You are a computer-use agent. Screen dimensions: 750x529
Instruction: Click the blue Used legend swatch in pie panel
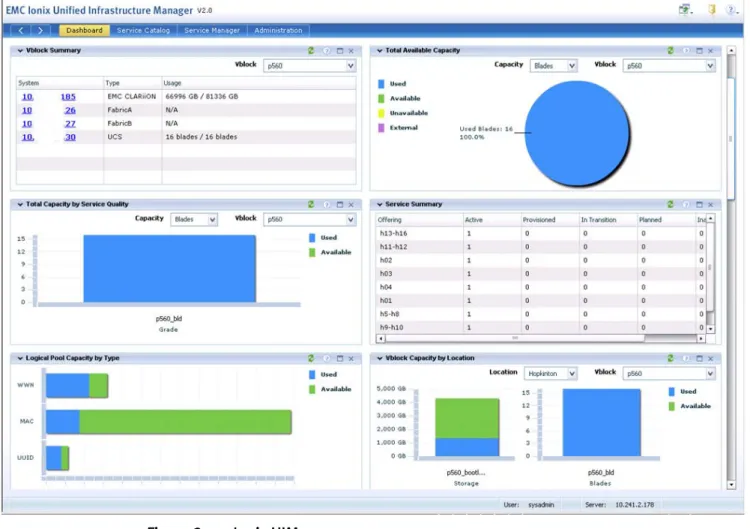pyautogui.click(x=381, y=84)
